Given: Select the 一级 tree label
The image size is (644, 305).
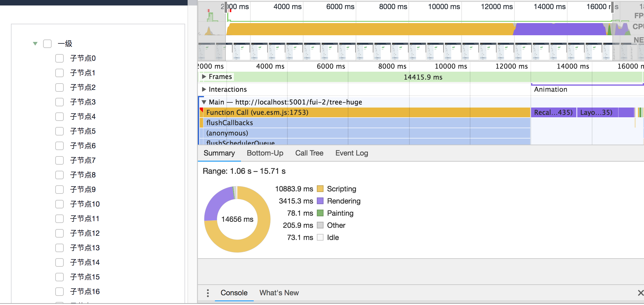Looking at the screenshot, I should pyautogui.click(x=65, y=44).
